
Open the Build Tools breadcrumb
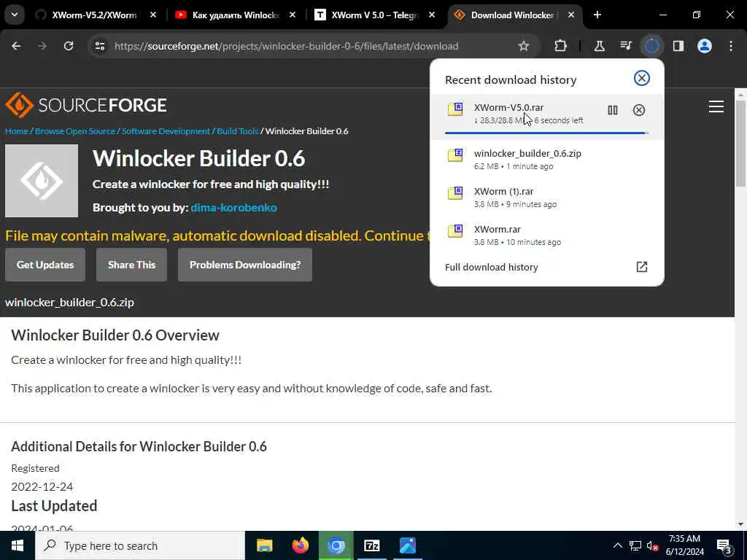[x=237, y=131]
